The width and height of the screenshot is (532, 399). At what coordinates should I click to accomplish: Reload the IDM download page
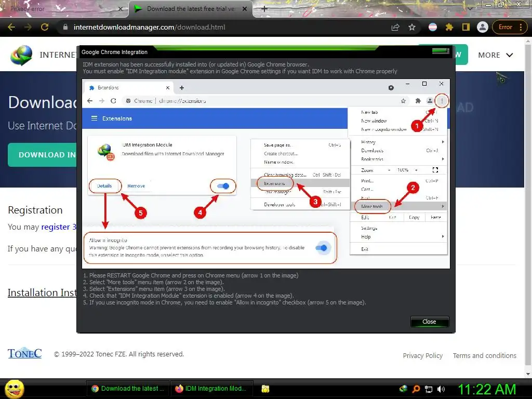click(x=45, y=27)
